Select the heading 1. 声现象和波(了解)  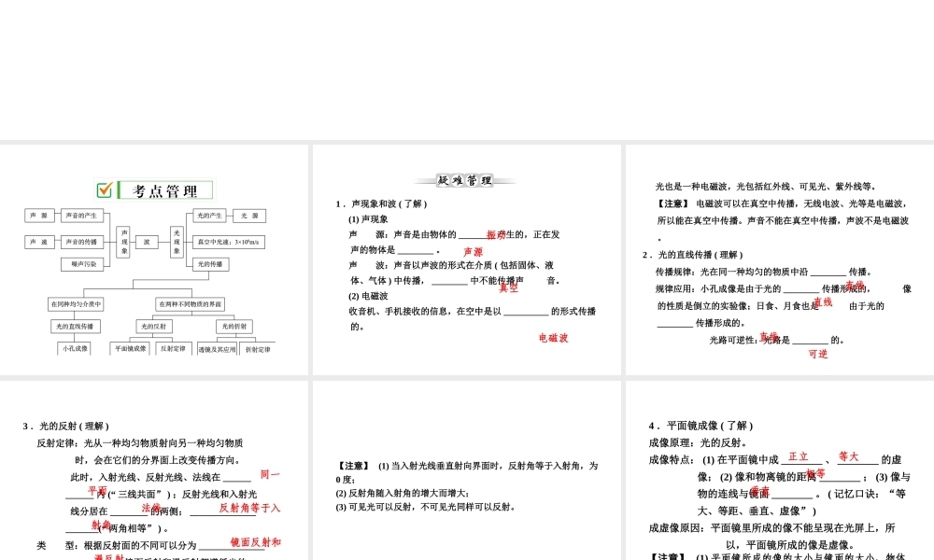click(381, 203)
